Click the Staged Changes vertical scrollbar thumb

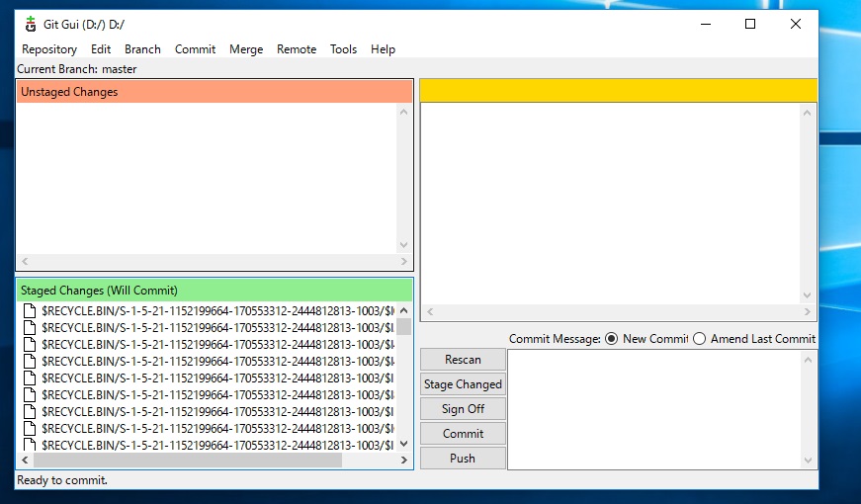coord(404,327)
